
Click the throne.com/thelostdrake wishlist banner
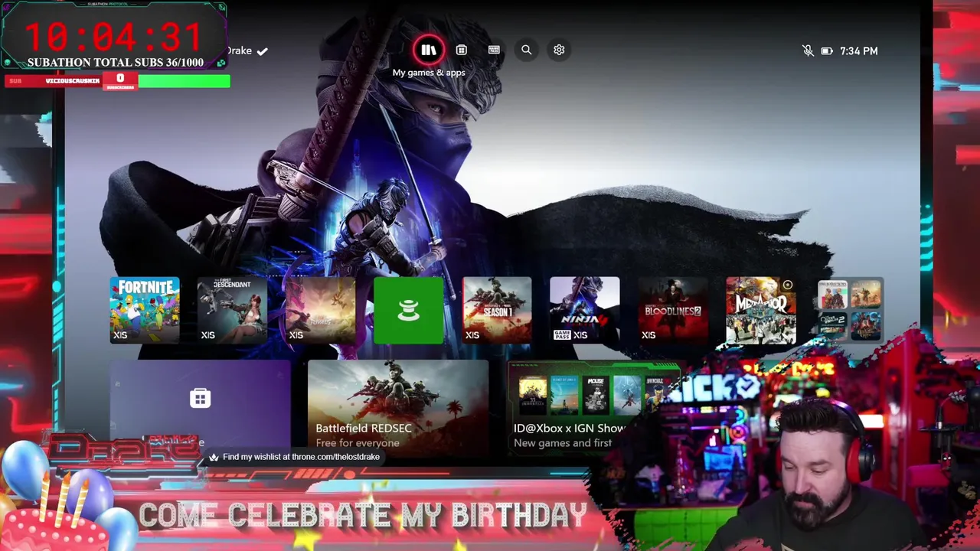[294, 457]
